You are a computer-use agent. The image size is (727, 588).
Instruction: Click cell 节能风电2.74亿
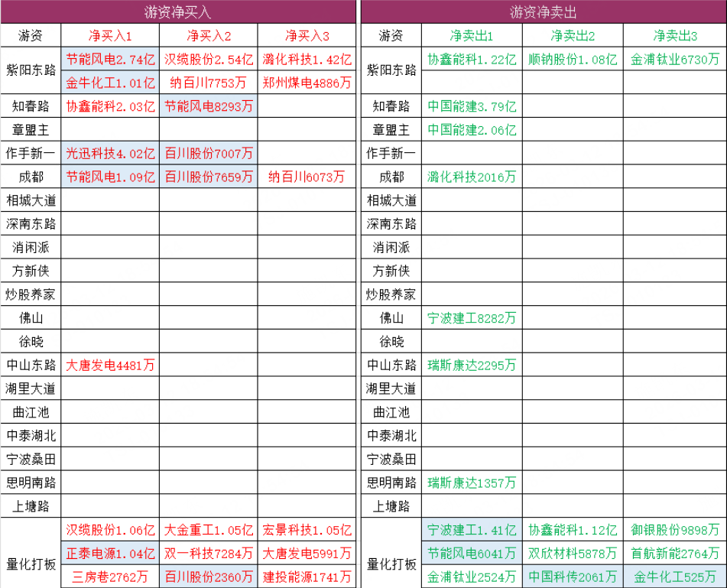[110, 59]
